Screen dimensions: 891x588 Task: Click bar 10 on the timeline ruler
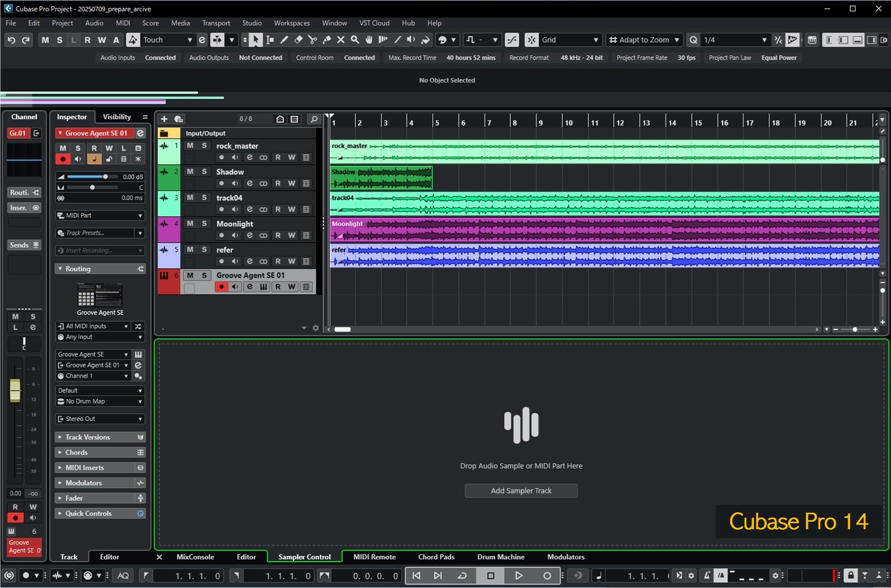tap(569, 123)
